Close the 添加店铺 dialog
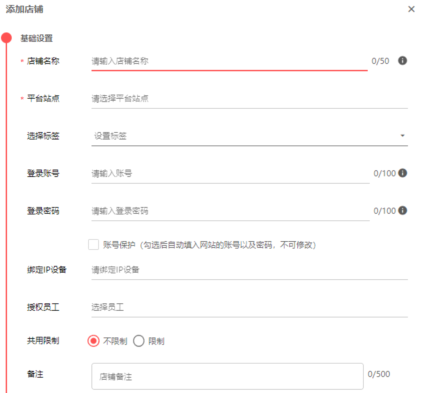The width and height of the screenshot is (422, 394). click(411, 9)
